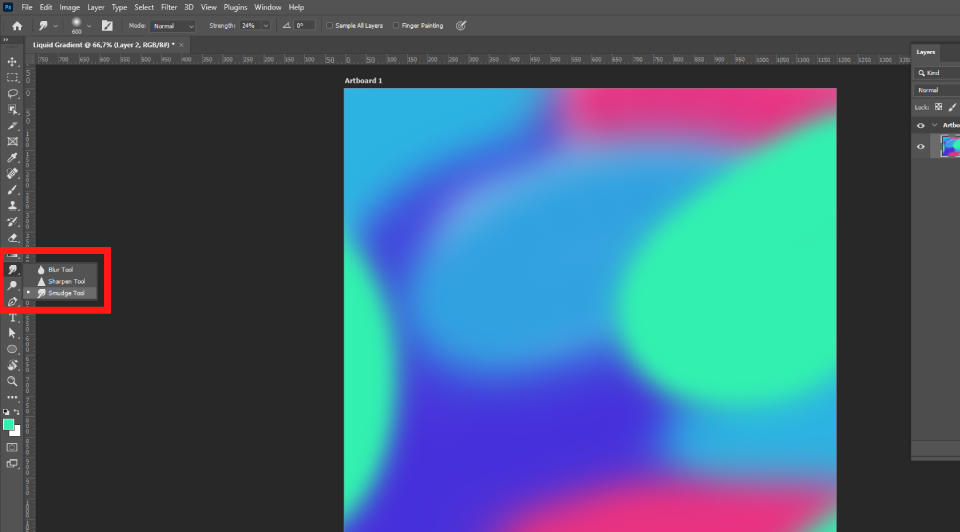Select the Object Selection tool
Image resolution: width=960 pixels, height=532 pixels.
[x=12, y=110]
